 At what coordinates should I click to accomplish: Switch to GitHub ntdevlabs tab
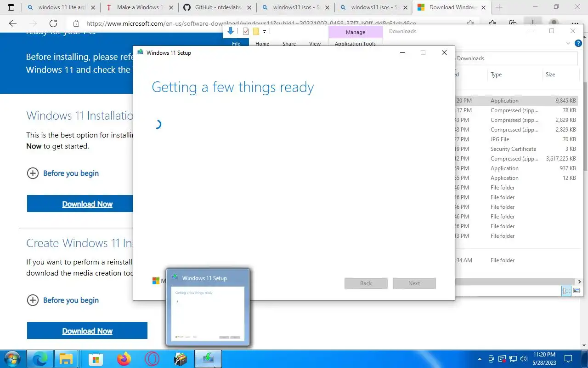[x=217, y=7]
